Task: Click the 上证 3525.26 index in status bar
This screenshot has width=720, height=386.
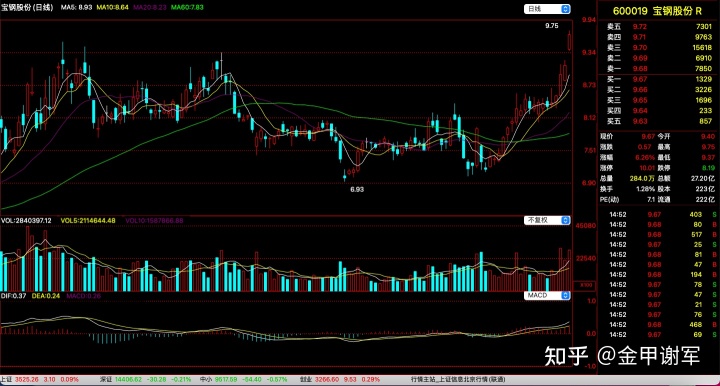Action: 40,380
